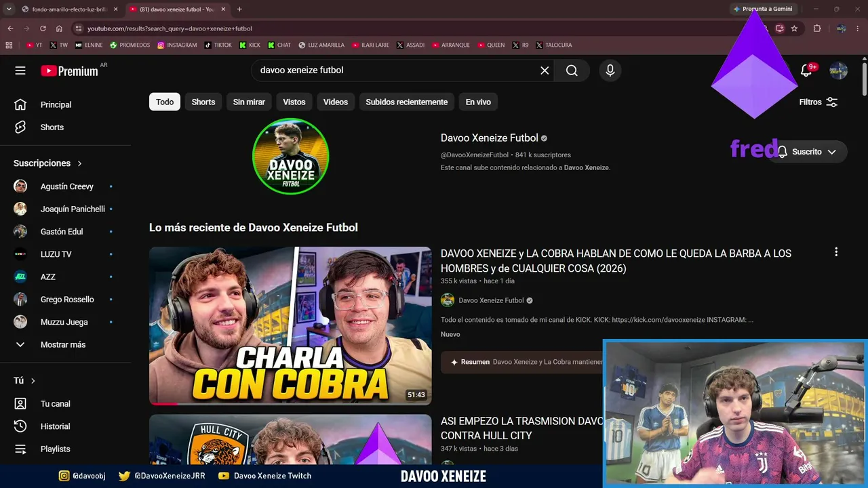This screenshot has width=868, height=488.
Task: Open the ILARI LARIE bookmark
Action: coord(371,45)
